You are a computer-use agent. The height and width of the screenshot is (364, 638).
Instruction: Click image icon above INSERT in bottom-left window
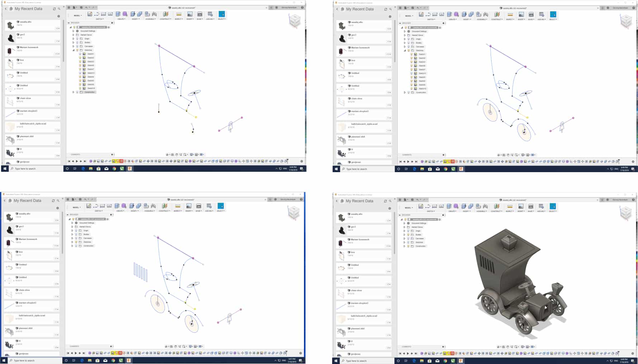coord(189,206)
